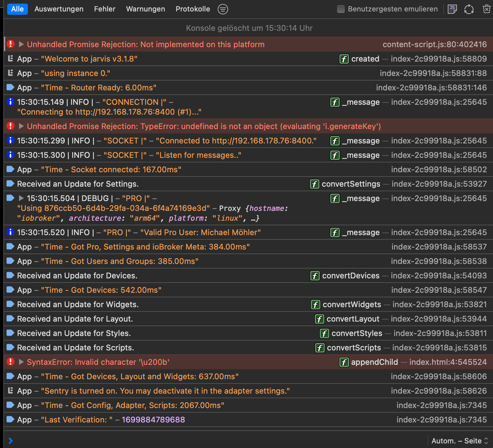Expand the TypeError generateKey rejection
The width and height of the screenshot is (493, 448).
click(21, 126)
